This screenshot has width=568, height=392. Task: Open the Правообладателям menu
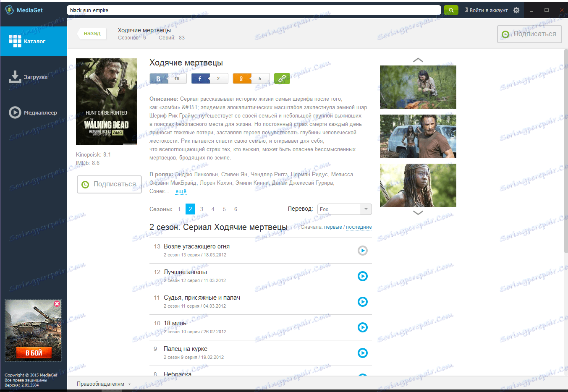click(104, 384)
